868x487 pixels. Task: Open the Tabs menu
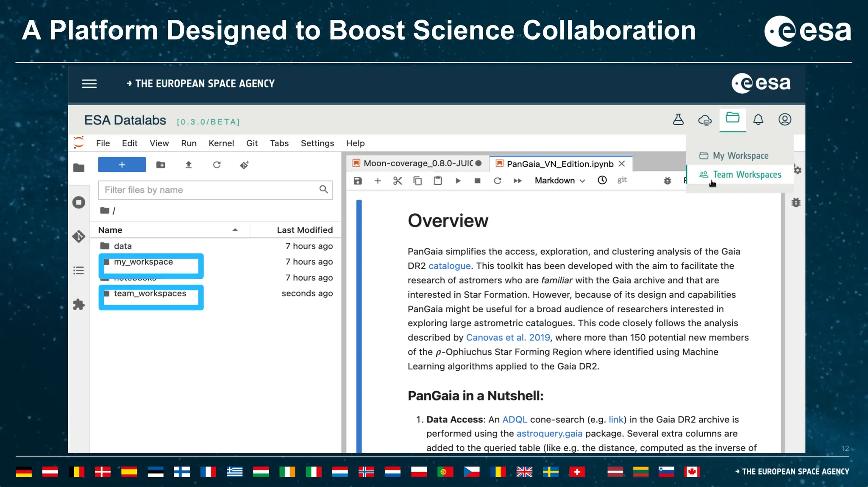279,143
